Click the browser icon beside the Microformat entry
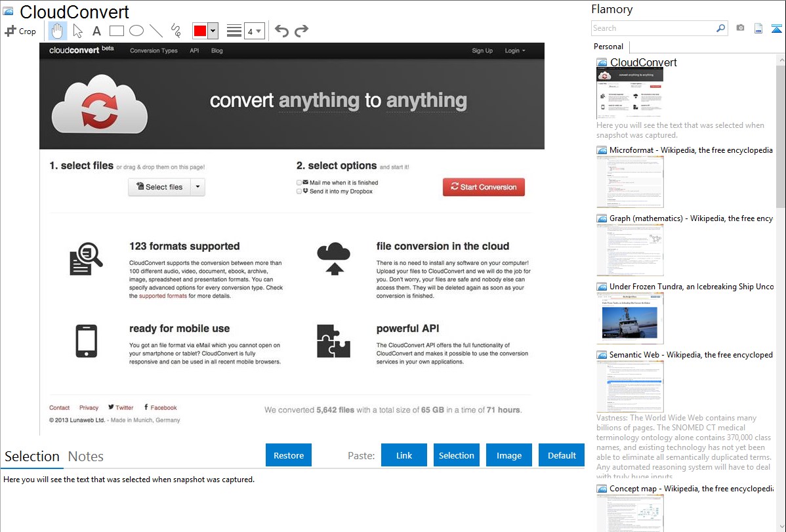This screenshot has height=532, width=786. click(602, 150)
